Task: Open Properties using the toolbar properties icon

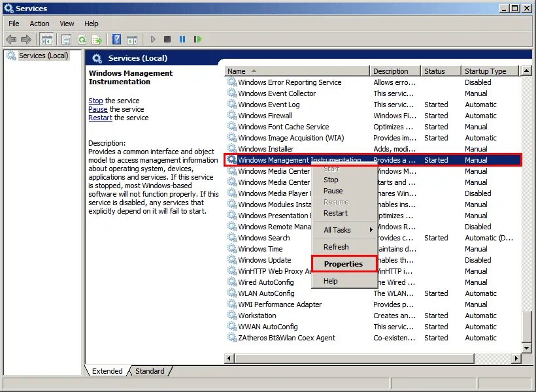Action: (66, 39)
